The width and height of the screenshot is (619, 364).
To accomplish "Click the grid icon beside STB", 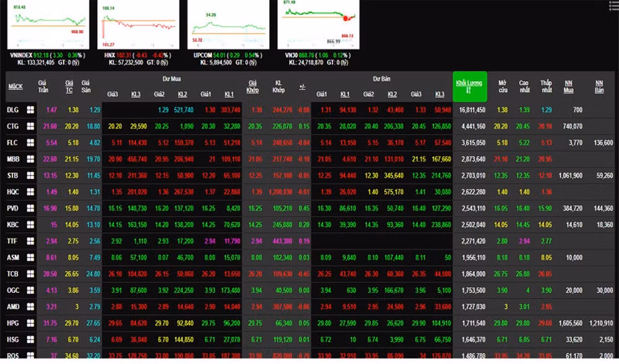I will coord(29,175).
